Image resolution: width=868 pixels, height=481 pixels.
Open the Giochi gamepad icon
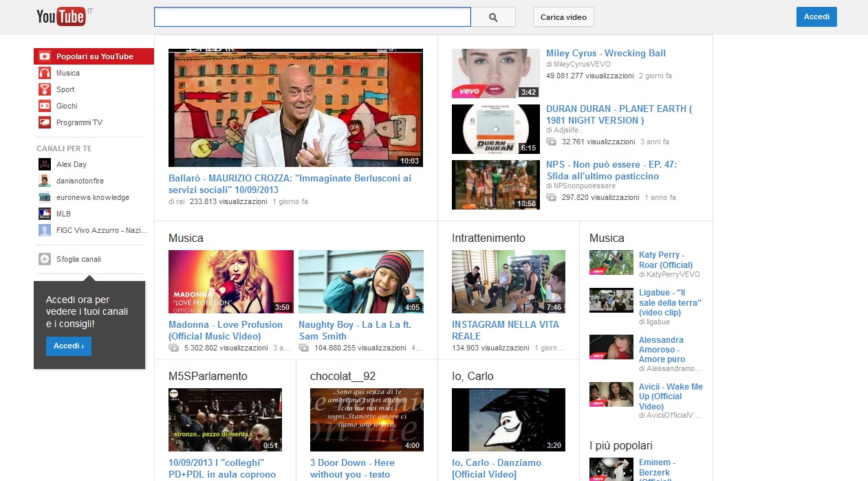(x=44, y=106)
